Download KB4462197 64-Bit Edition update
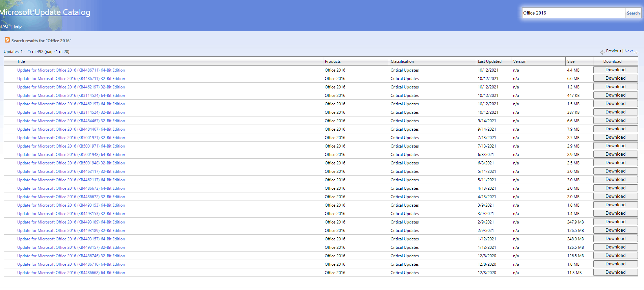Screen dimensions: 644x290 point(616,104)
